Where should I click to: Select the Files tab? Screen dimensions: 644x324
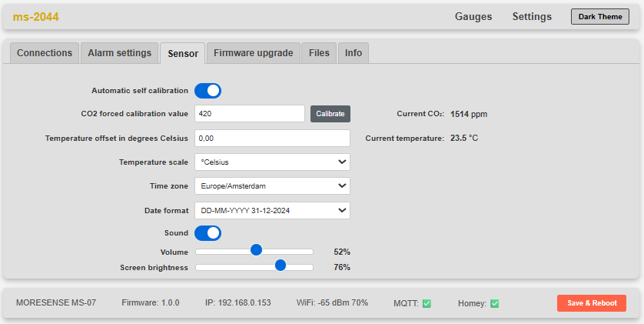coord(319,53)
